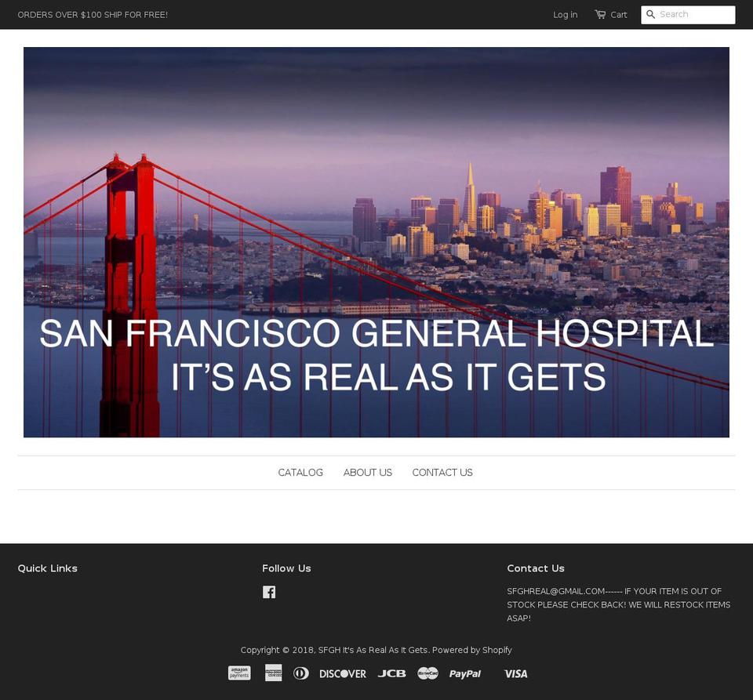The height and width of the screenshot is (700, 753).
Task: Click the PayPal payment icon
Action: [465, 673]
